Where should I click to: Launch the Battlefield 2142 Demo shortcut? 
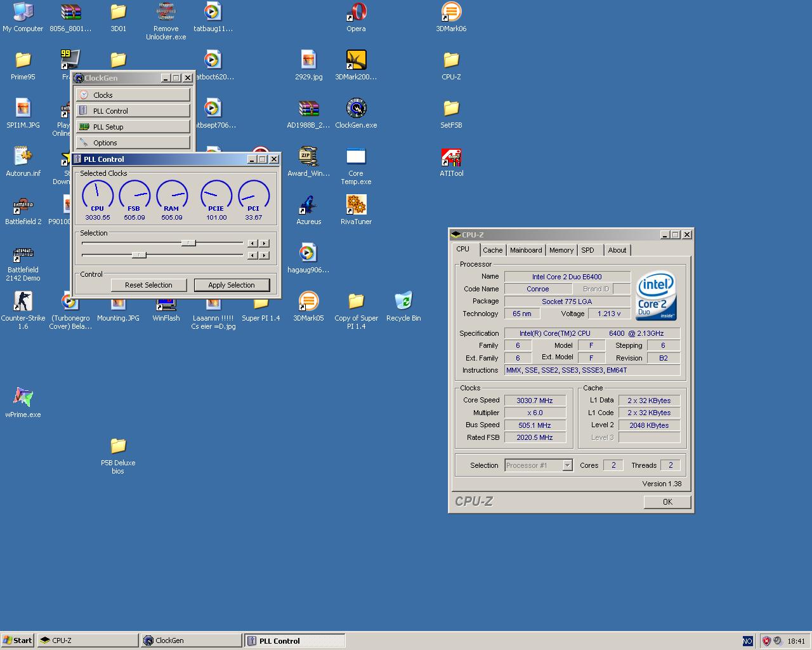tap(23, 263)
